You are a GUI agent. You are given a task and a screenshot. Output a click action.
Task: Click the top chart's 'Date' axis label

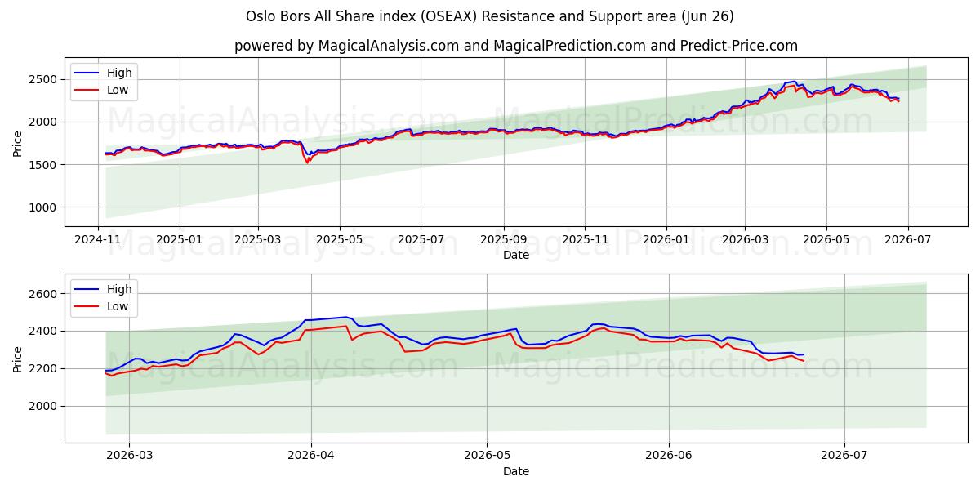pos(516,255)
